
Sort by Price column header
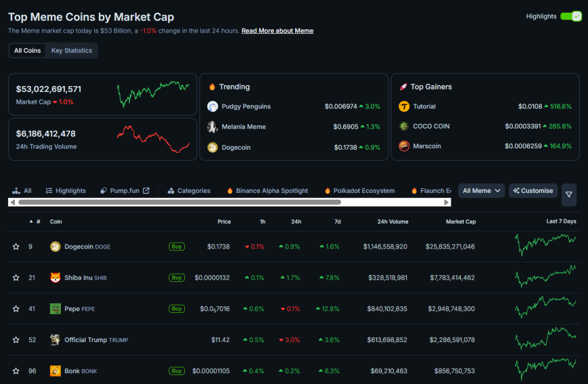[x=225, y=222]
